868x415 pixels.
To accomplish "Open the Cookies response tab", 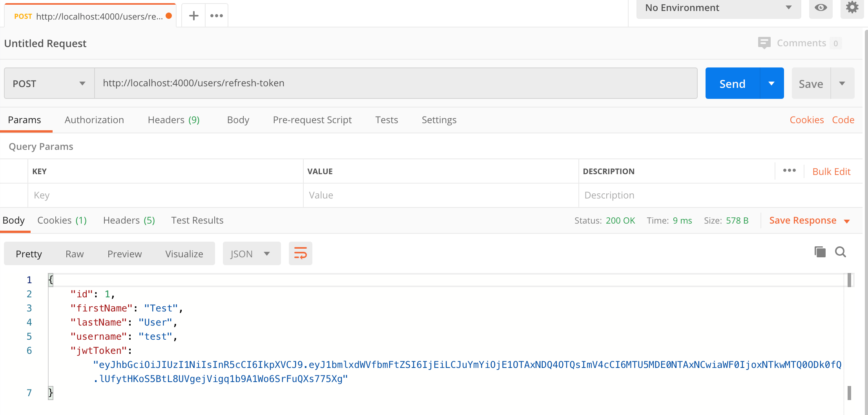I will pos(62,220).
